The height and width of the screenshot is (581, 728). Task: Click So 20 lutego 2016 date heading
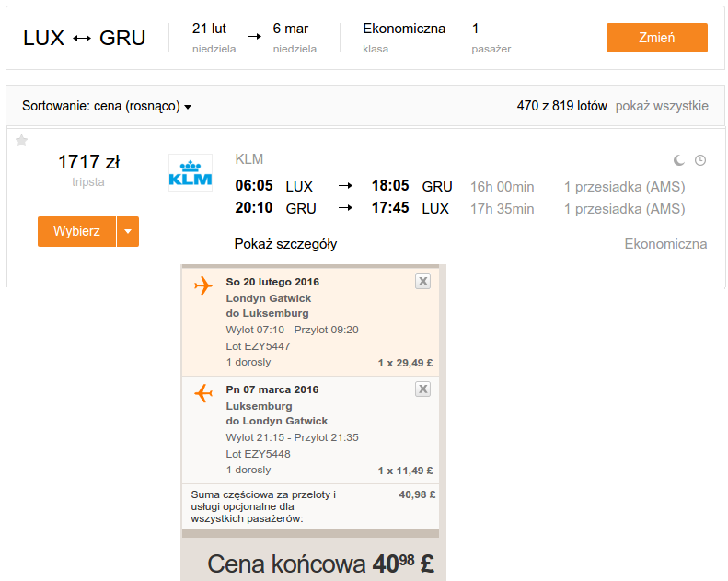(272, 282)
